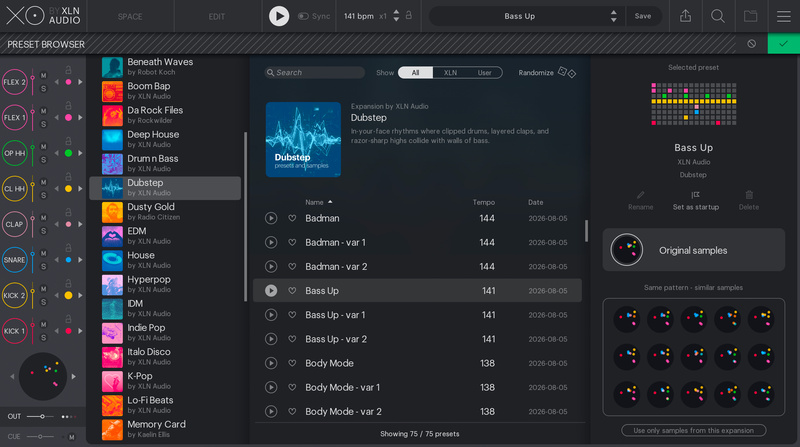Click the selected preset pattern grid

coord(693,104)
